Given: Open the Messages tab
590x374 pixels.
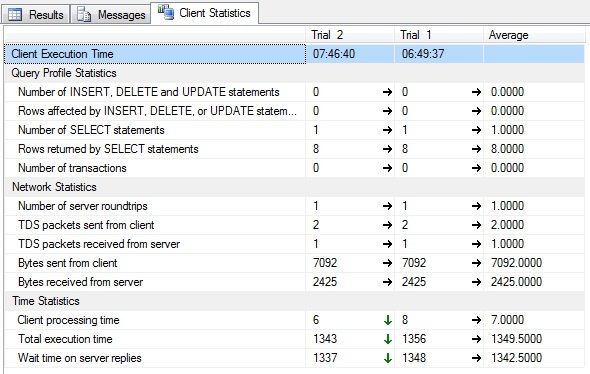Looking at the screenshot, I should tap(111, 15).
